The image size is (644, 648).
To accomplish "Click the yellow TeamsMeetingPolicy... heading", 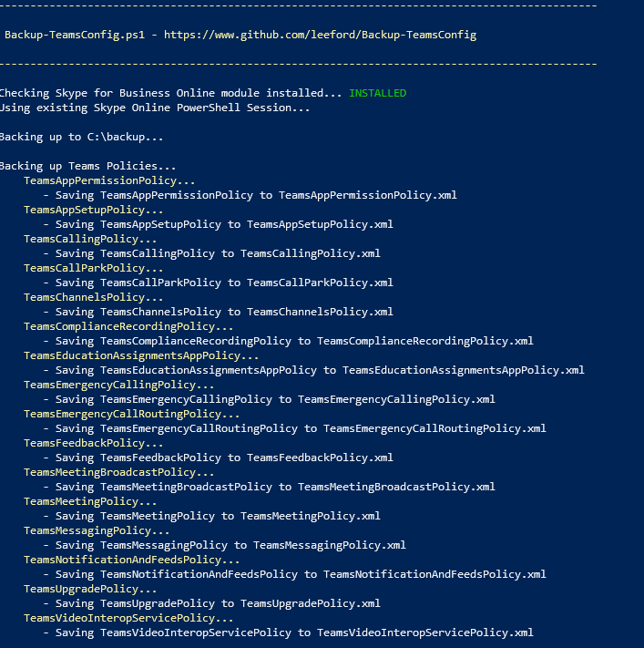I will click(x=90, y=501).
